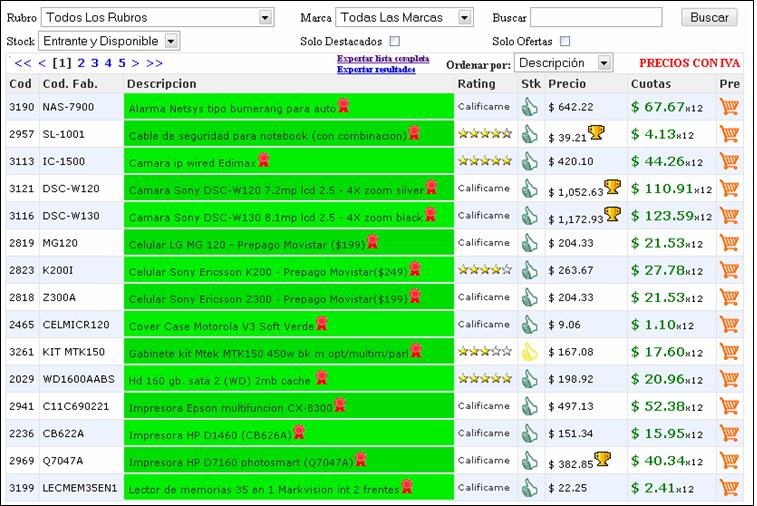Viewport: 757px width, 506px height.
Task: Click star rating for Sony Ericsson K200I
Action: click(x=484, y=269)
